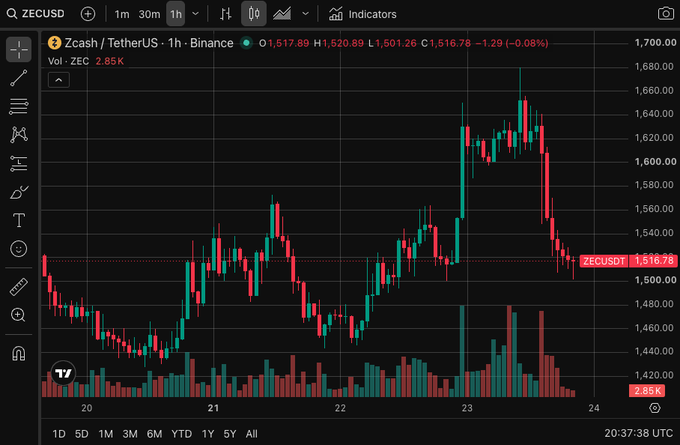The width and height of the screenshot is (680, 445).
Task: Click the date label 21 on time axis
Action: (x=213, y=408)
